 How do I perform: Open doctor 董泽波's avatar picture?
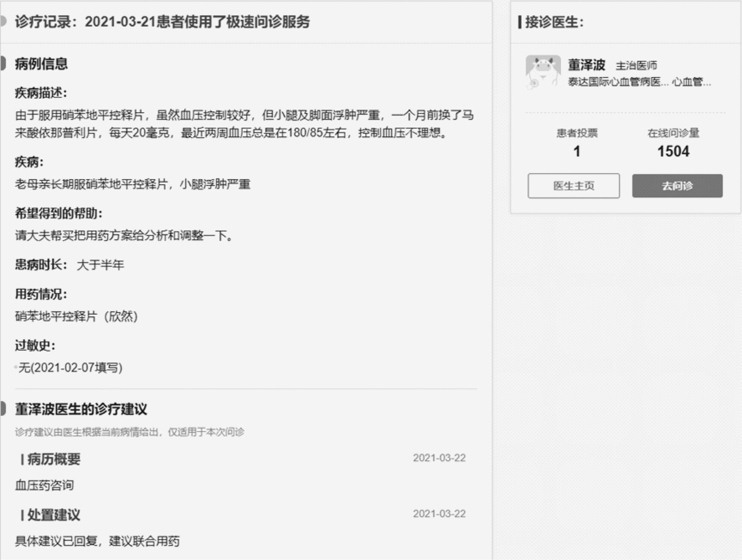pos(543,72)
